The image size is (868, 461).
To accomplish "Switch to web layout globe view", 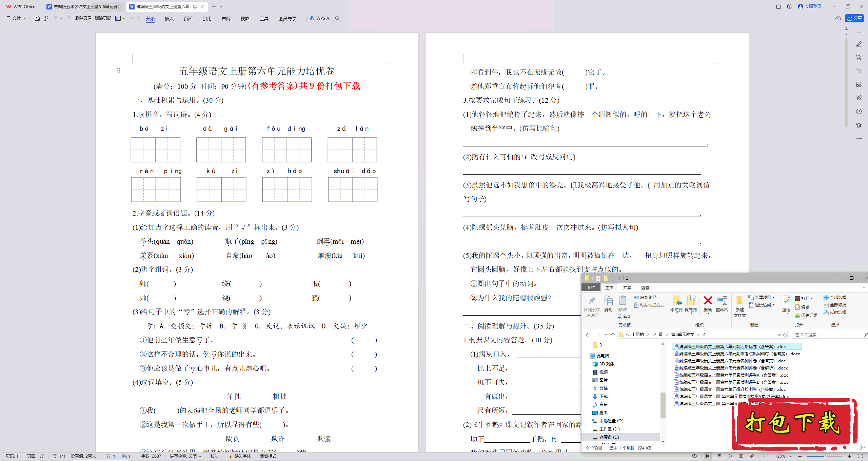I will (741, 456).
